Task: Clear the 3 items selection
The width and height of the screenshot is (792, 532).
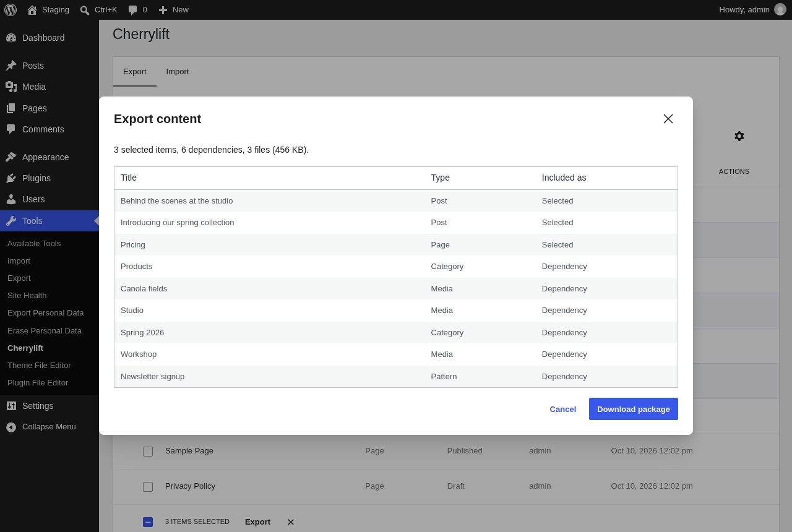Action: click(x=291, y=522)
